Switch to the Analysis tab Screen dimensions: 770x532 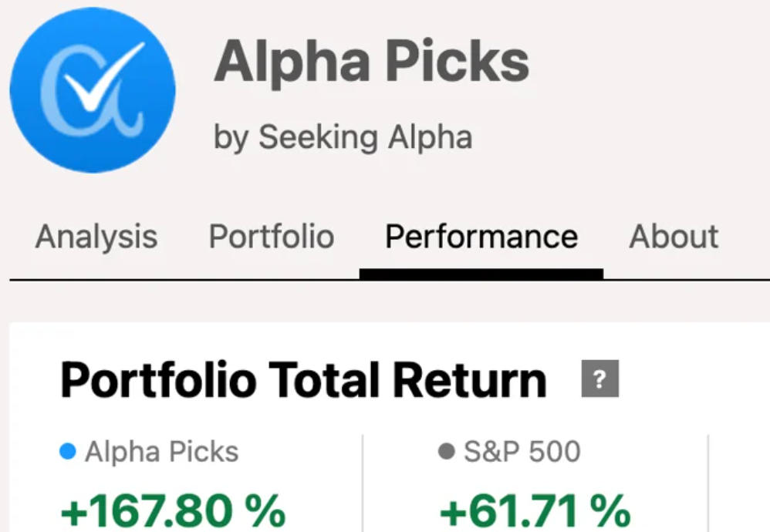[x=96, y=237]
